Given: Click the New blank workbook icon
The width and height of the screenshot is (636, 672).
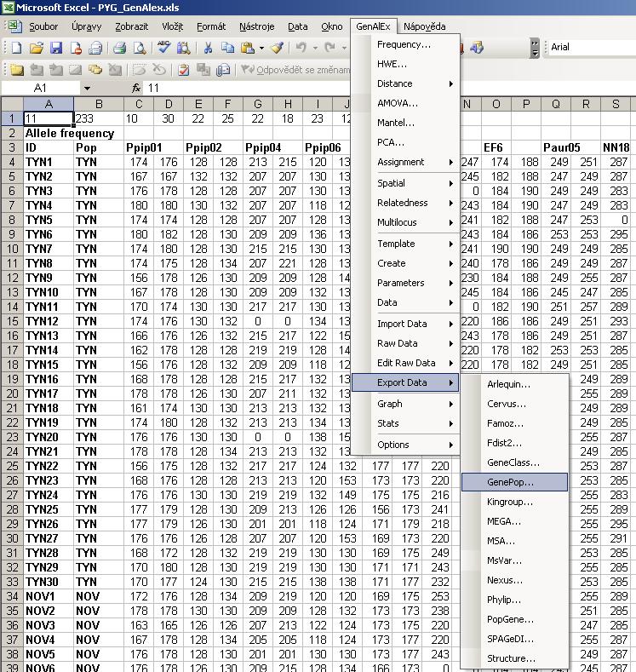Looking at the screenshot, I should pyautogui.click(x=16, y=48).
